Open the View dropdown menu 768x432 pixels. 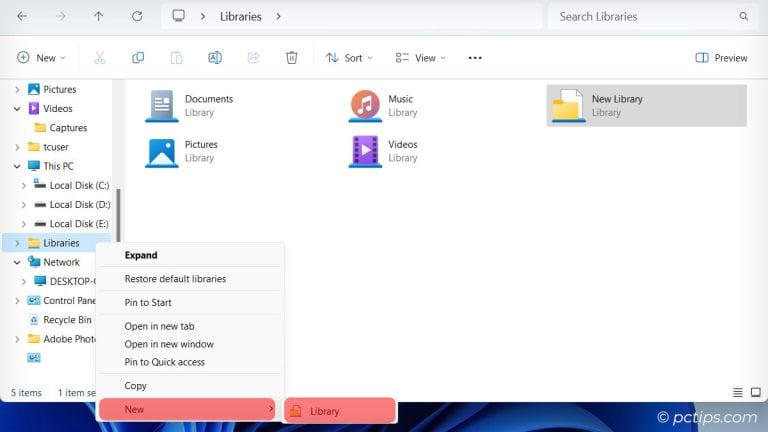click(420, 58)
